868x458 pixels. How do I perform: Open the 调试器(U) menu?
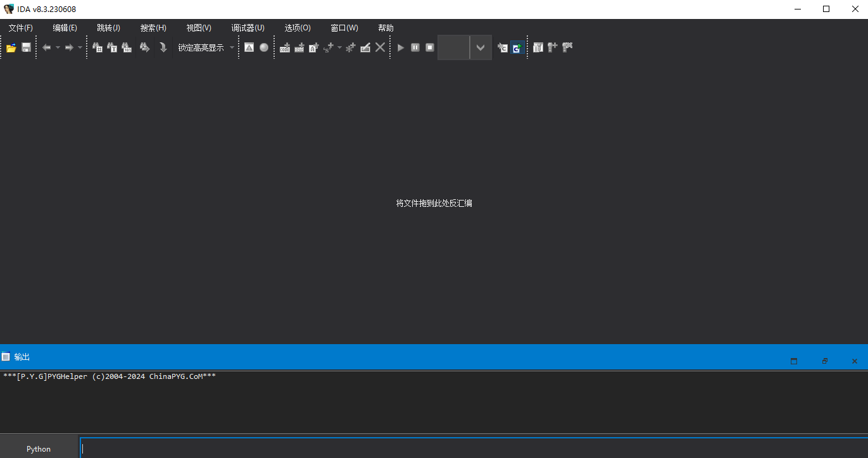(x=248, y=28)
